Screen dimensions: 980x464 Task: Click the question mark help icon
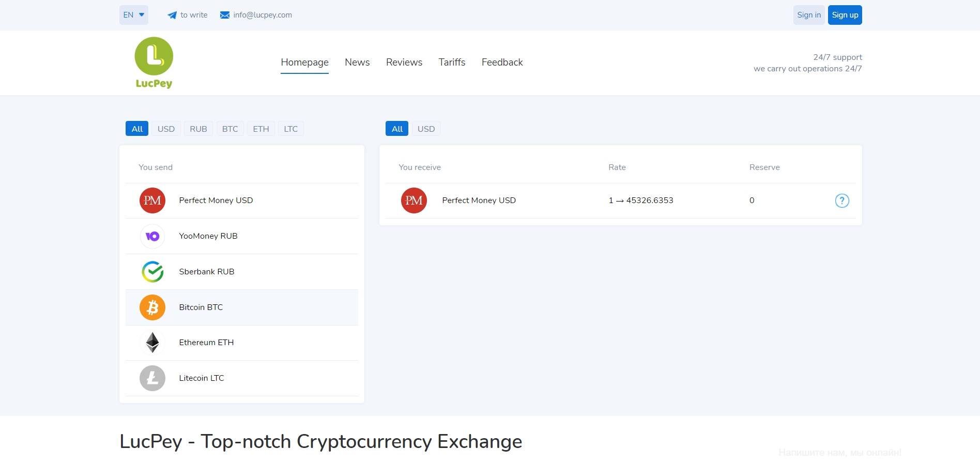coord(842,200)
